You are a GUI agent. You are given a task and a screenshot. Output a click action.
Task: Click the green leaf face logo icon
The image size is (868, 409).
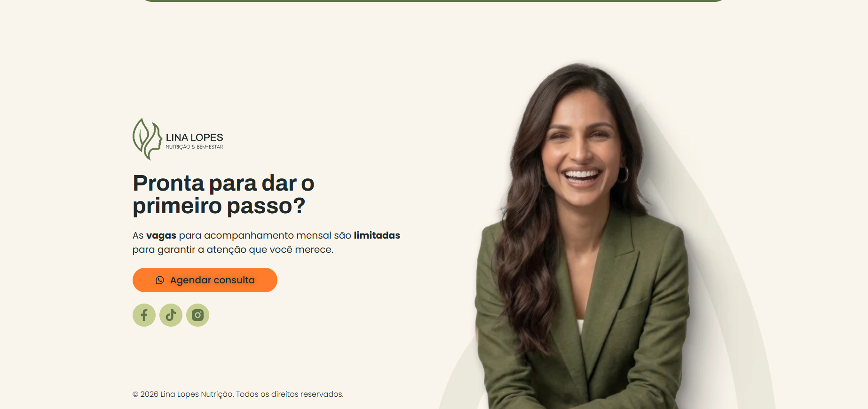[x=147, y=139]
